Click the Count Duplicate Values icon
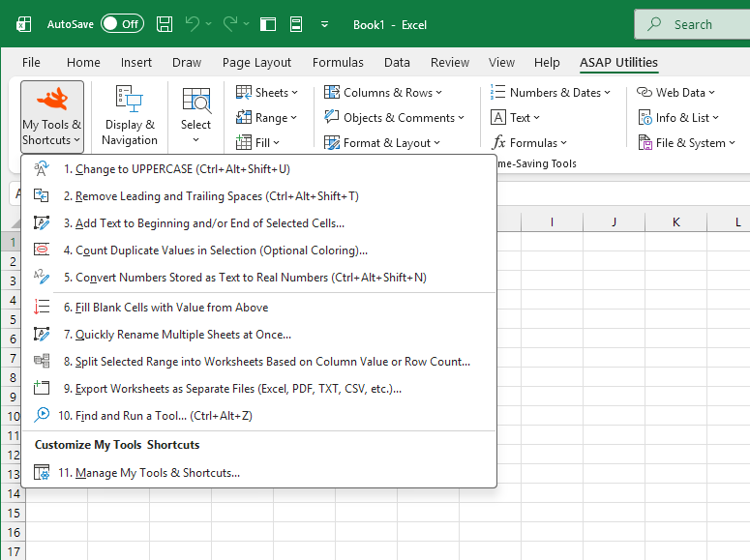The width and height of the screenshot is (750, 560). click(42, 250)
